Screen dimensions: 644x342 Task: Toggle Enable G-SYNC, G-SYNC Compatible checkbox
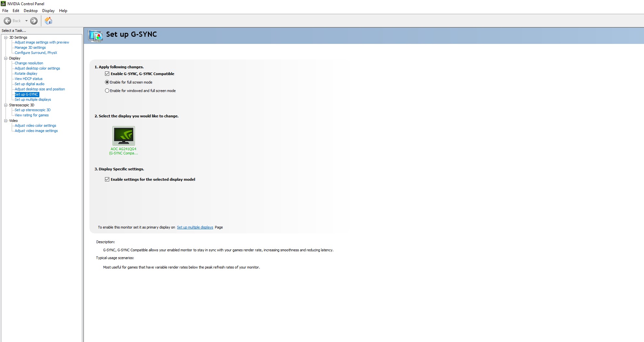point(107,74)
